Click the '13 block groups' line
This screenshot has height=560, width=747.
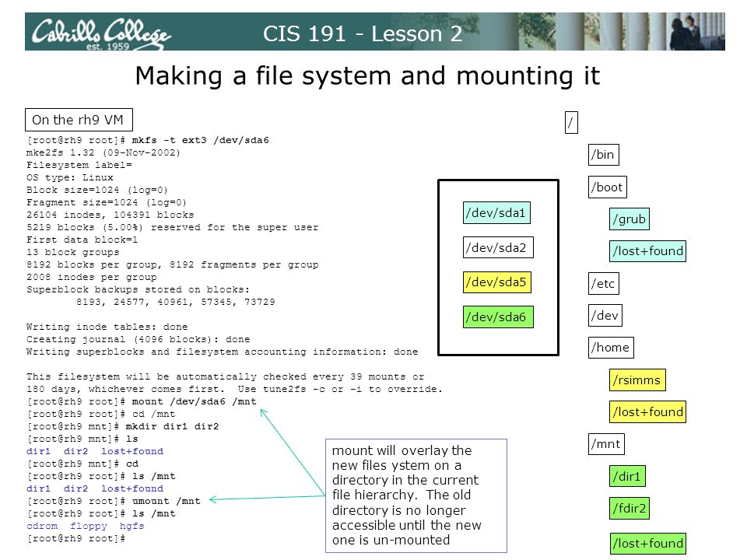(73, 252)
